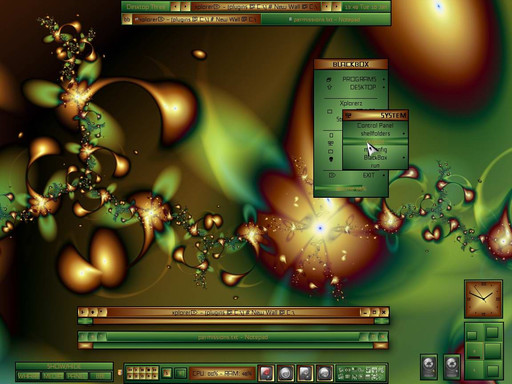Expand the PROGRAMS submenu

coord(355,79)
